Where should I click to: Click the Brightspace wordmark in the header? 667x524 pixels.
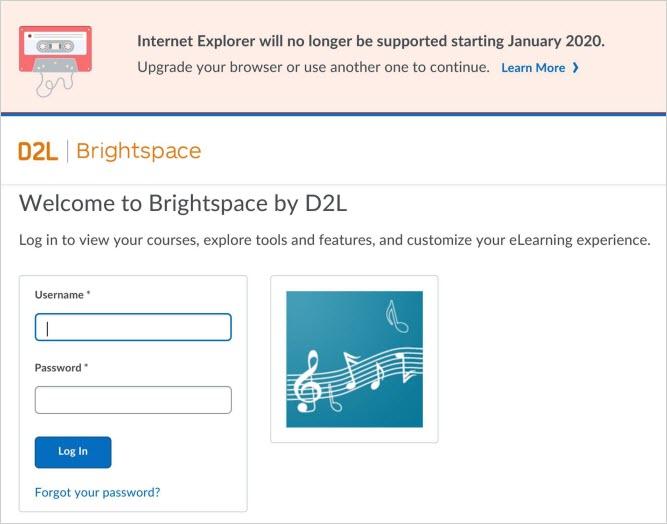tap(138, 151)
